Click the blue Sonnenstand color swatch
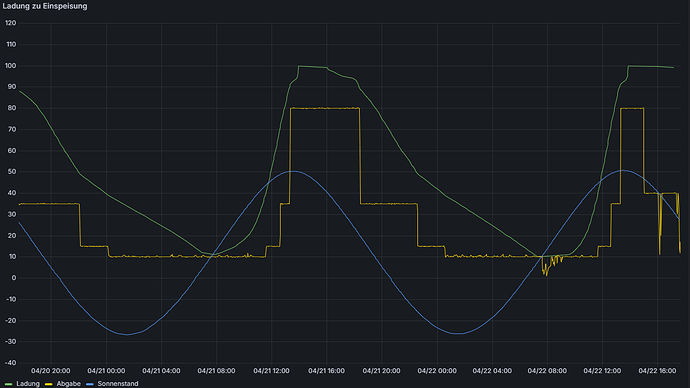Screen dimensions: 690x388 pos(89,384)
